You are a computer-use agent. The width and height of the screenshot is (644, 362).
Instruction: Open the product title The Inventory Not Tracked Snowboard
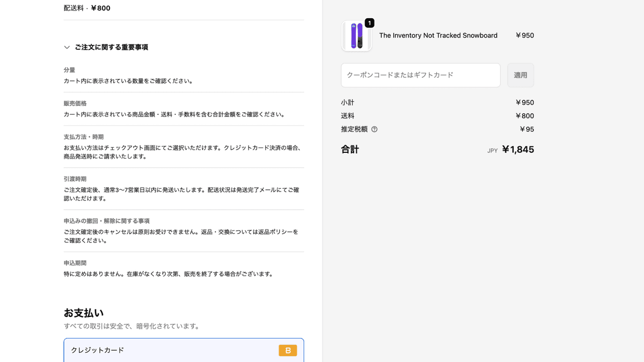pos(438,35)
